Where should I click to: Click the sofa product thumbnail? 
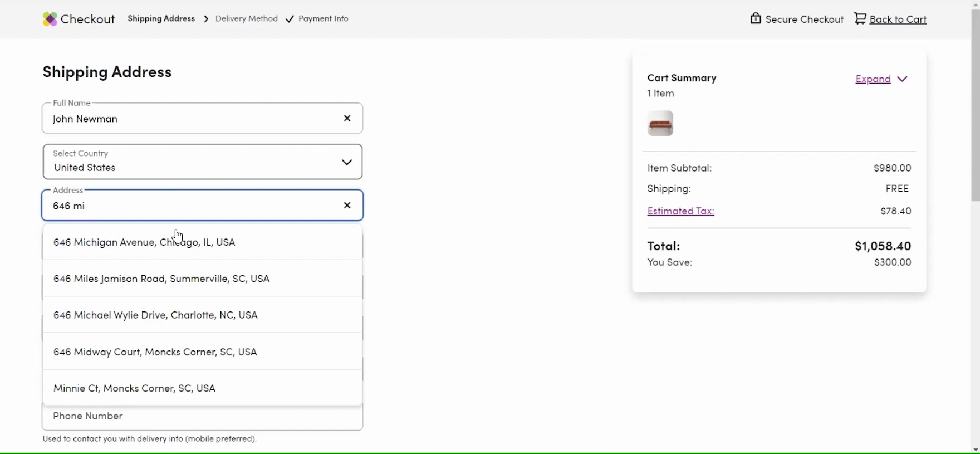coord(660,124)
